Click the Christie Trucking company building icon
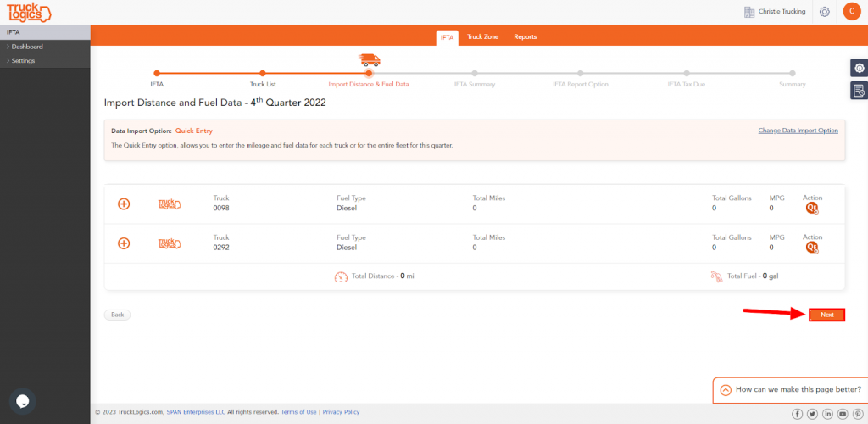Image resolution: width=868 pixels, height=424 pixels. pos(749,12)
